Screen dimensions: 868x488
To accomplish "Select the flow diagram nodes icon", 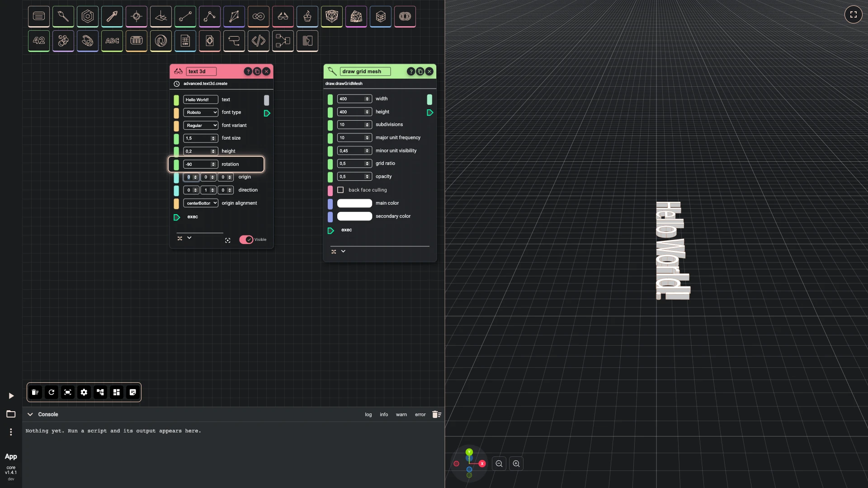I will [x=283, y=41].
